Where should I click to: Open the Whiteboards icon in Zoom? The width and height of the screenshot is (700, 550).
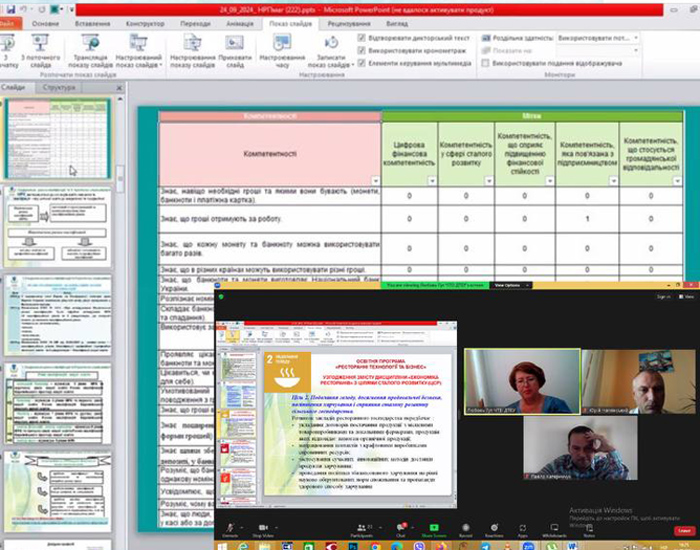click(x=554, y=526)
